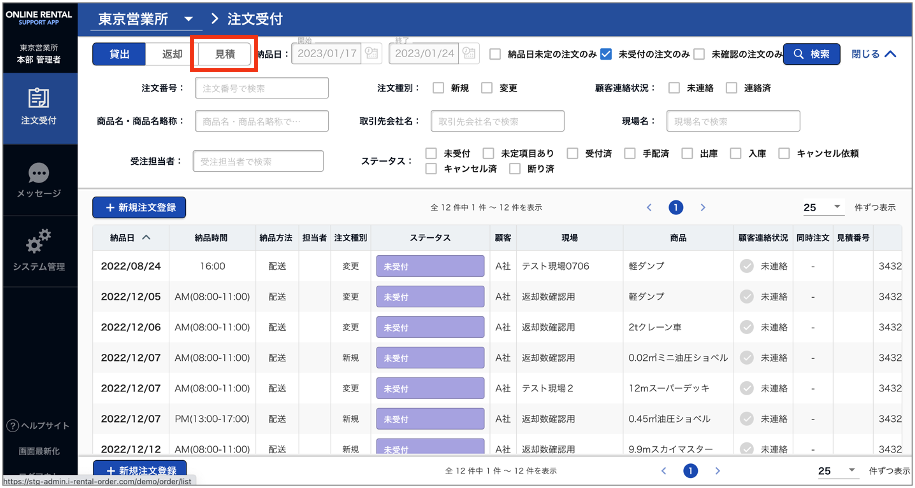This screenshot has height=488, width=915.
Task: Go to previous page arrow in top pagination
Action: pos(649,207)
